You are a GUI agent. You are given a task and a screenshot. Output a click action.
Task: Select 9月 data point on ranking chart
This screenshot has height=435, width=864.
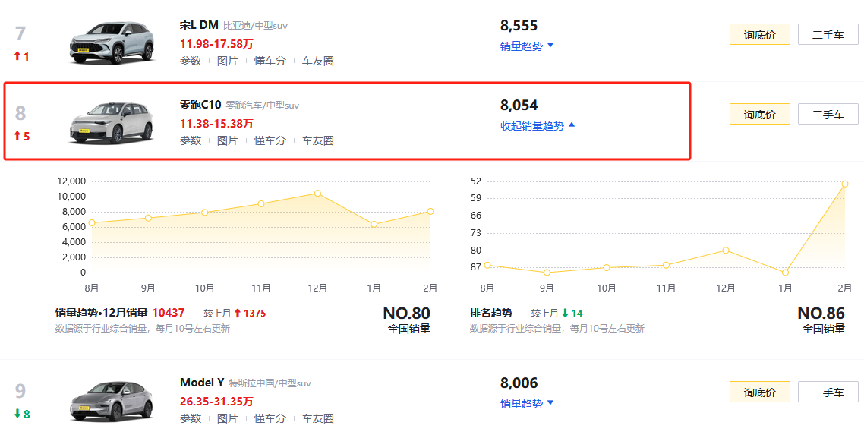[547, 273]
